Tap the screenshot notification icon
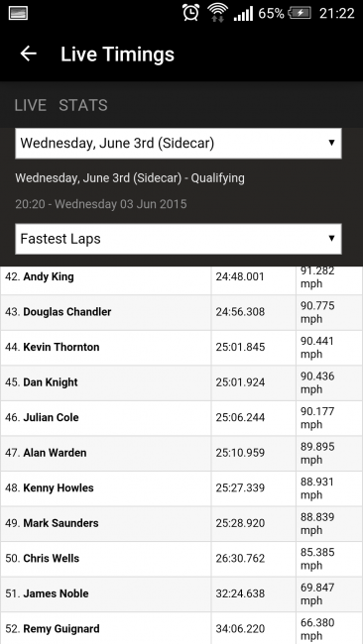The image size is (363, 644). tap(18, 13)
